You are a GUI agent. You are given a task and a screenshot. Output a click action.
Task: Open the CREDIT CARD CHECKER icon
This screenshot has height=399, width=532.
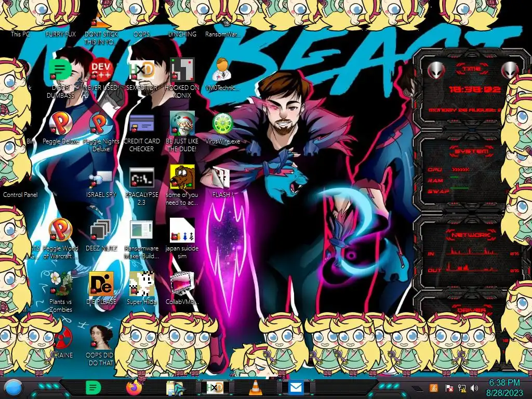pyautogui.click(x=141, y=124)
